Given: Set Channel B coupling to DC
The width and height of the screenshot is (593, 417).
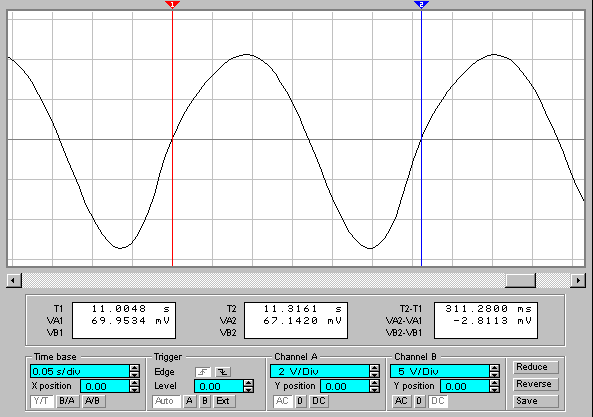Looking at the screenshot, I should click(x=438, y=401).
